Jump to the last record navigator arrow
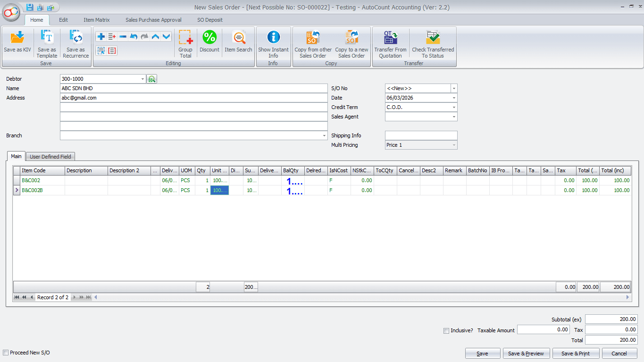This screenshot has height=362, width=644. 89,297
